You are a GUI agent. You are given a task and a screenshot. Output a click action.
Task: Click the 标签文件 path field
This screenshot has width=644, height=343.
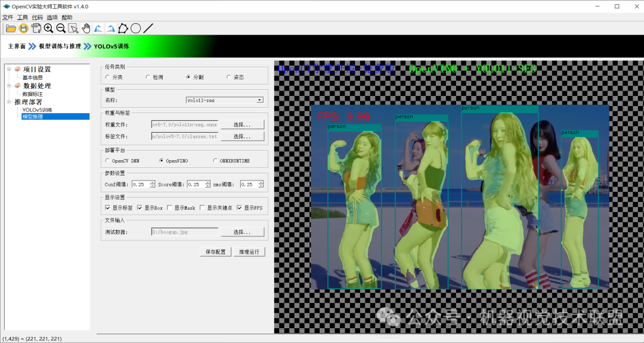[x=185, y=136]
